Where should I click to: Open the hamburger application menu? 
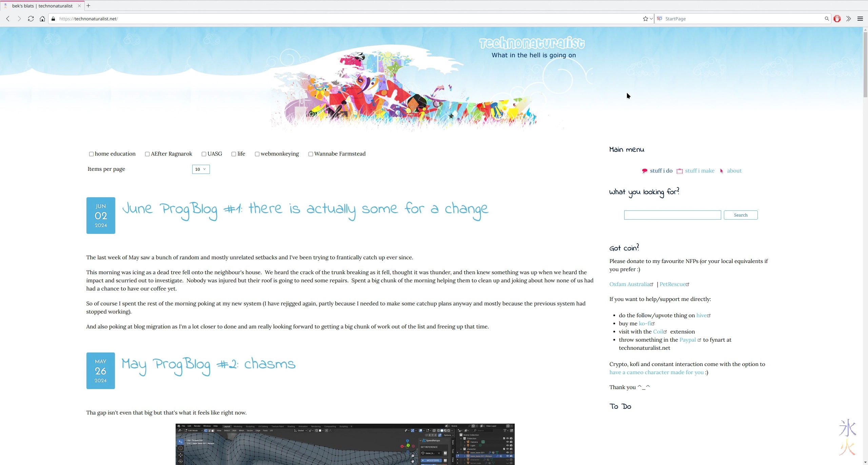pyautogui.click(x=860, y=19)
